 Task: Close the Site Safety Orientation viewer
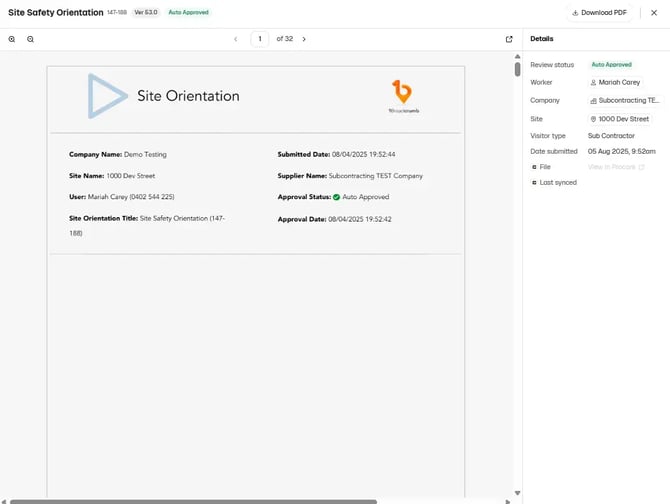[x=654, y=13]
